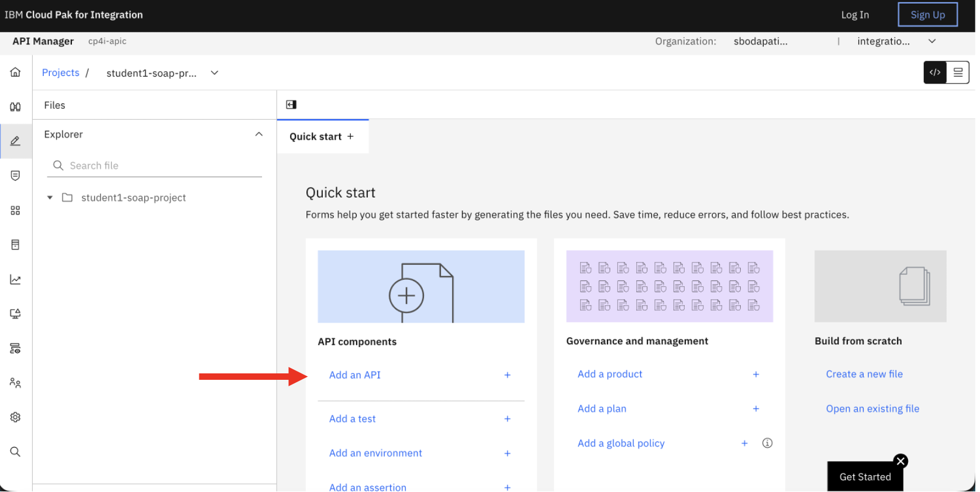Image resolution: width=980 pixels, height=492 pixels.
Task: Click the Projects breadcrumb link
Action: click(61, 72)
